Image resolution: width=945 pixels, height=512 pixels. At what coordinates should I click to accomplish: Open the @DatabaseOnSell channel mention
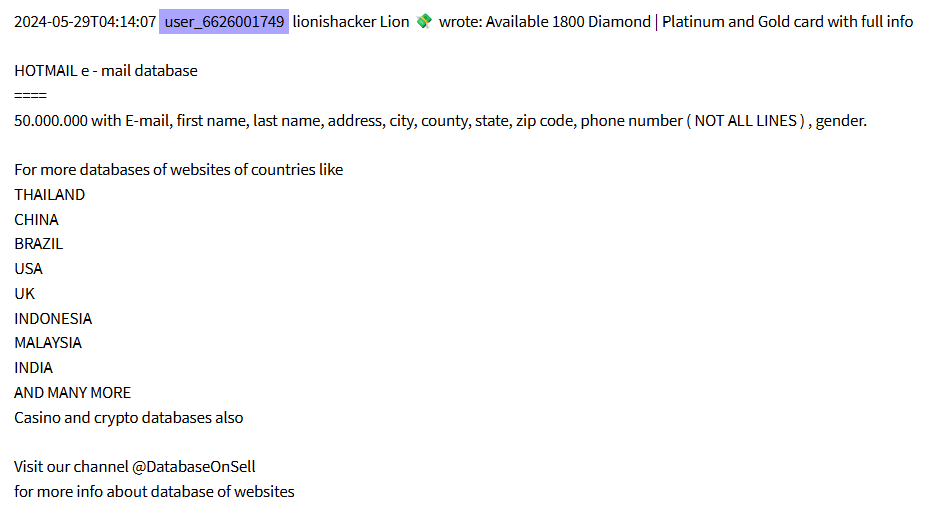[193, 467]
